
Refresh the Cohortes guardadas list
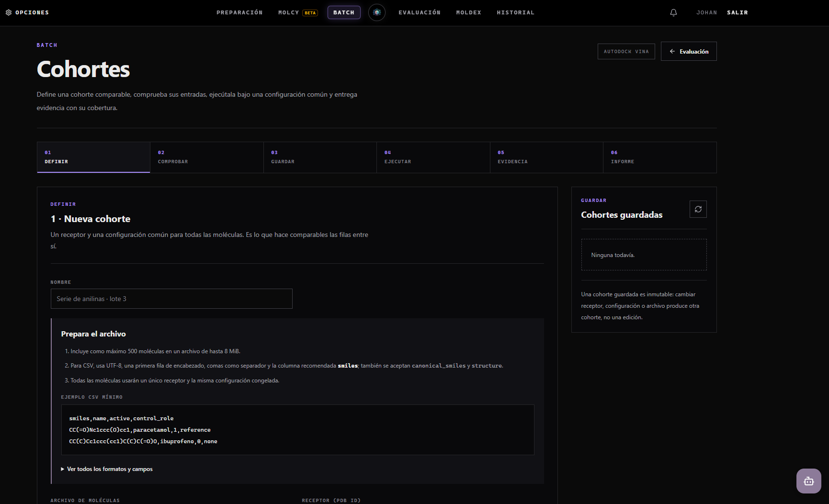[698, 209]
